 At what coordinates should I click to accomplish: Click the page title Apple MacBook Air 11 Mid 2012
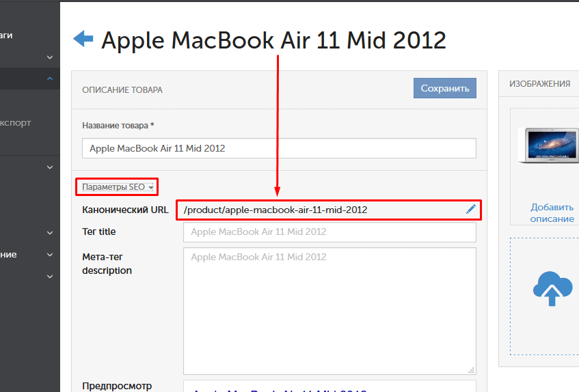273,40
